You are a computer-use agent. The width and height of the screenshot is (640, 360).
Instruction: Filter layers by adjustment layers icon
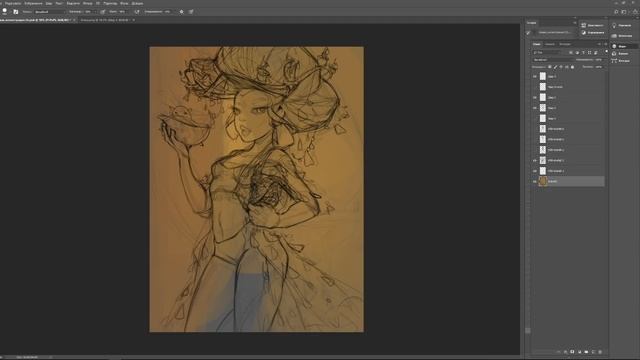577,53
